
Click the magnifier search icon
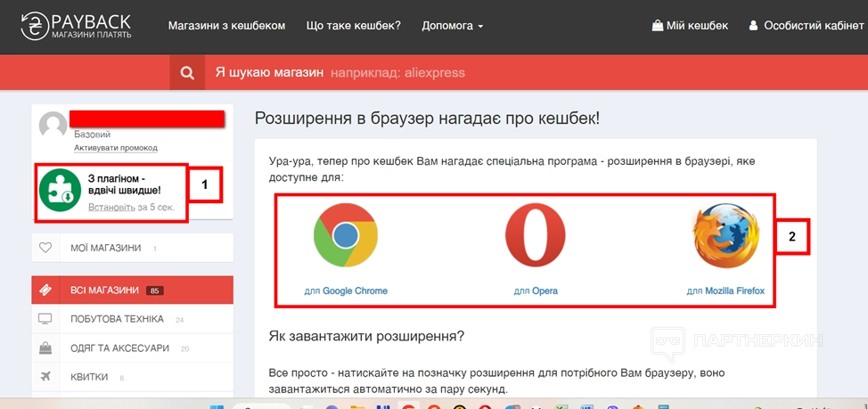[188, 72]
